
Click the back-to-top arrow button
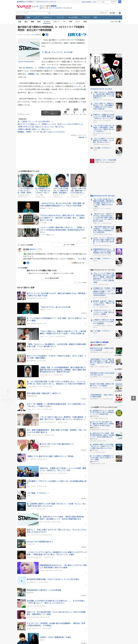[x=133, y=398]
